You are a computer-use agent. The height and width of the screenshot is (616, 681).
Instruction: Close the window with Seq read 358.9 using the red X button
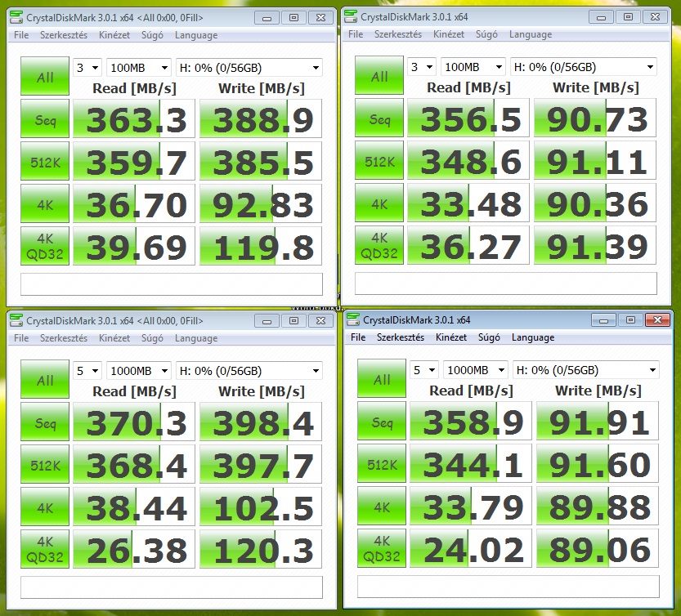point(657,320)
